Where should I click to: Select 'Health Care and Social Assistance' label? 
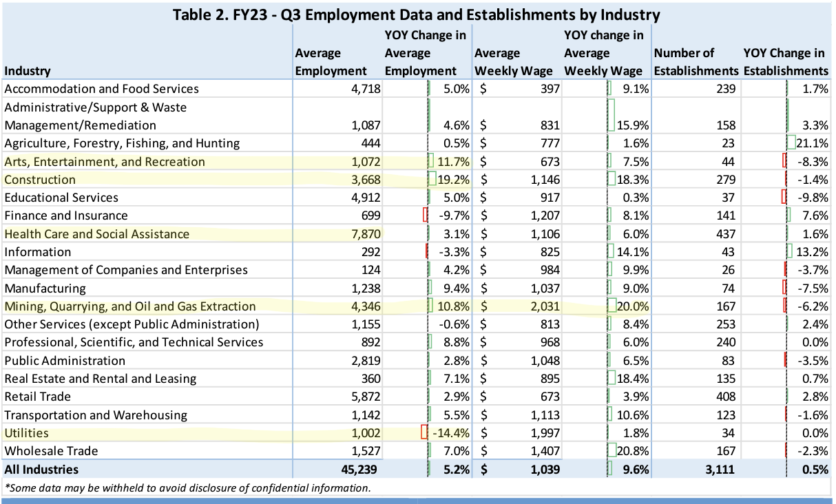pyautogui.click(x=96, y=234)
